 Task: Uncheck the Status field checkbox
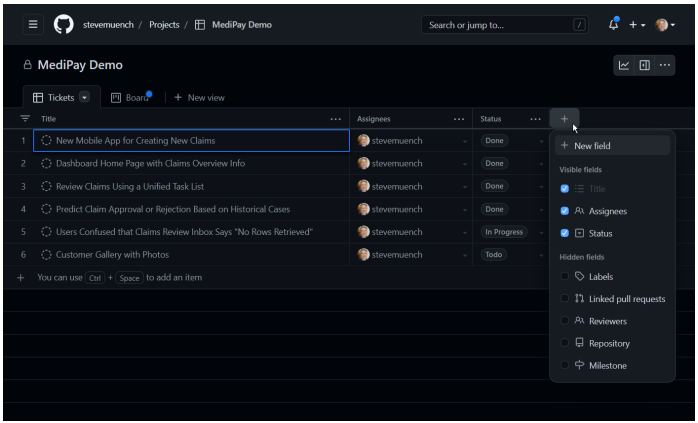tap(564, 233)
